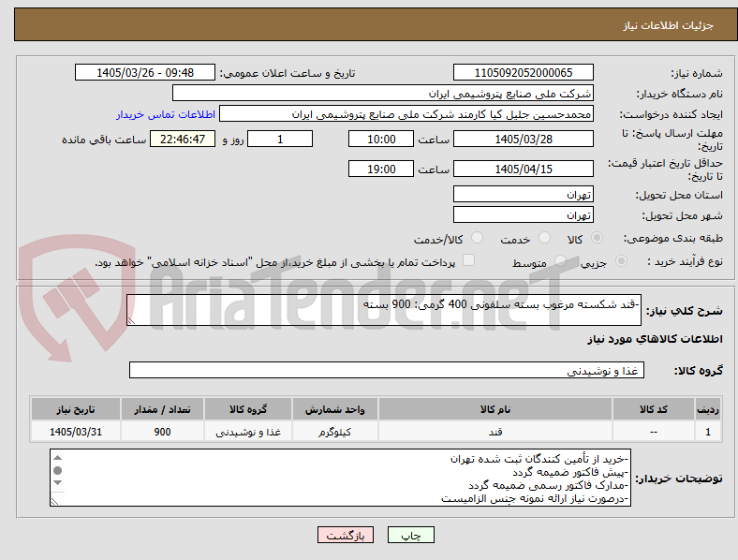Click the goods group field غذا و نوشیدنی
Screen dimensions: 738x560
click(387, 370)
